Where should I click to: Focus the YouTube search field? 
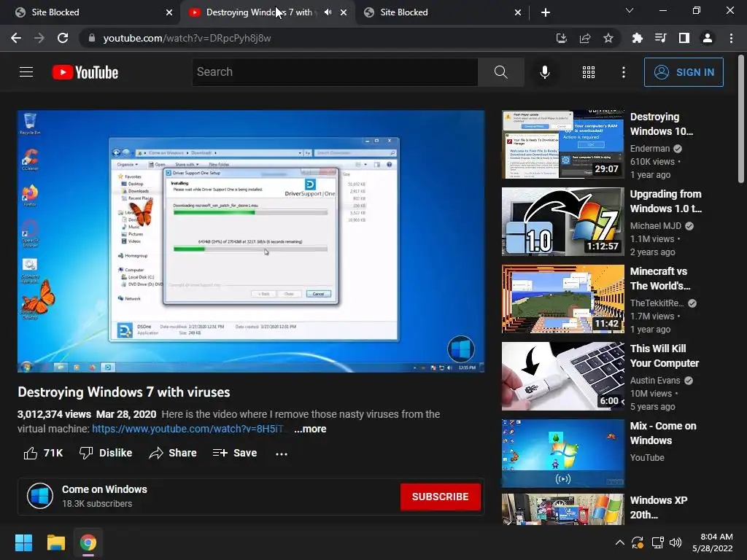(x=335, y=72)
